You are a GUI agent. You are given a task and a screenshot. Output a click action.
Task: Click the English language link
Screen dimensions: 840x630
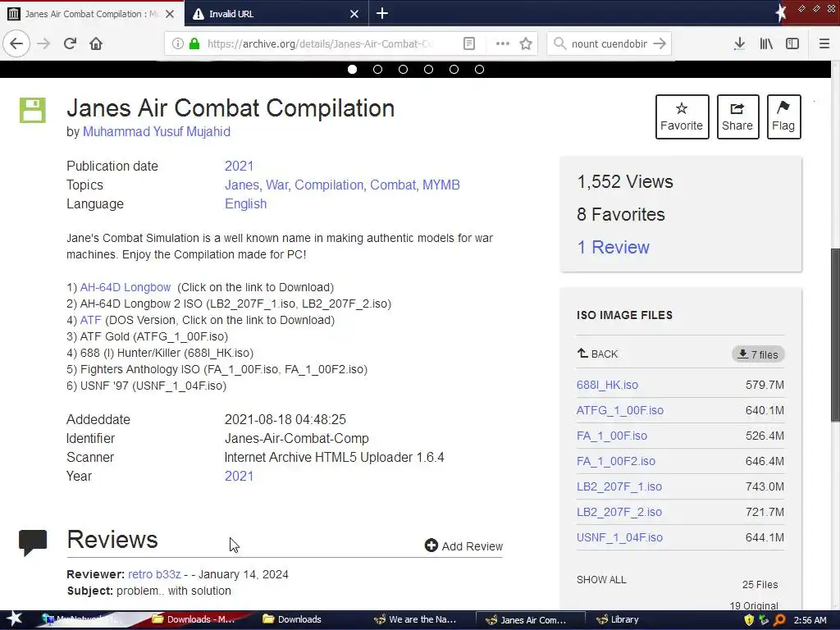[245, 204]
